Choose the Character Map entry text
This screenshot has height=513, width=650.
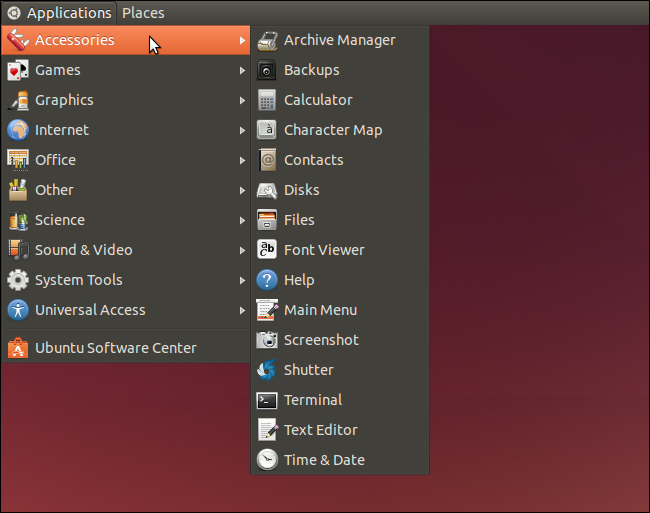(x=333, y=130)
